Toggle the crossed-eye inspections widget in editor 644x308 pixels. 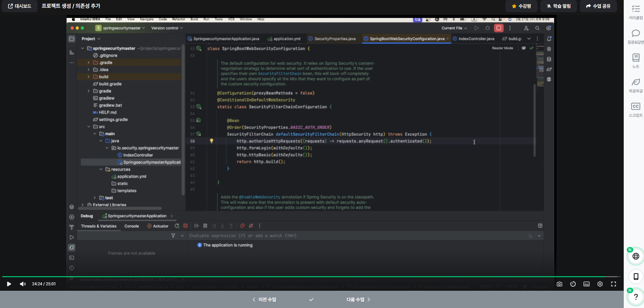524,48
